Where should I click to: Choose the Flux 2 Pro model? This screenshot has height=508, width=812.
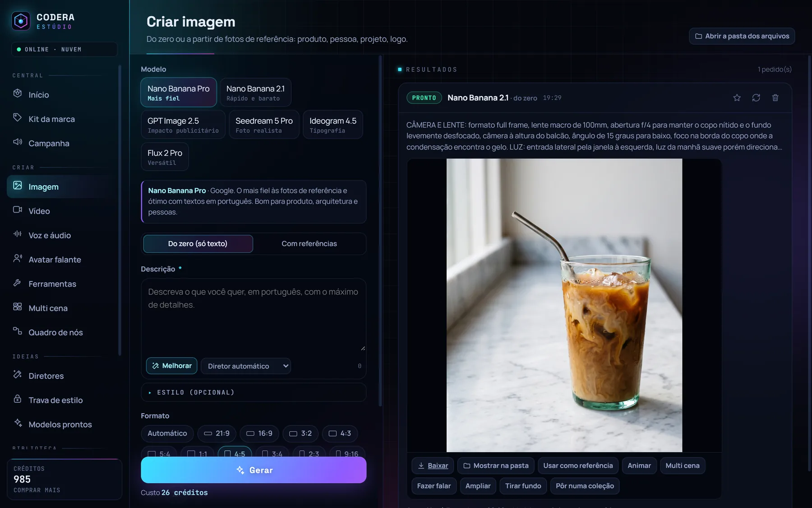165,157
